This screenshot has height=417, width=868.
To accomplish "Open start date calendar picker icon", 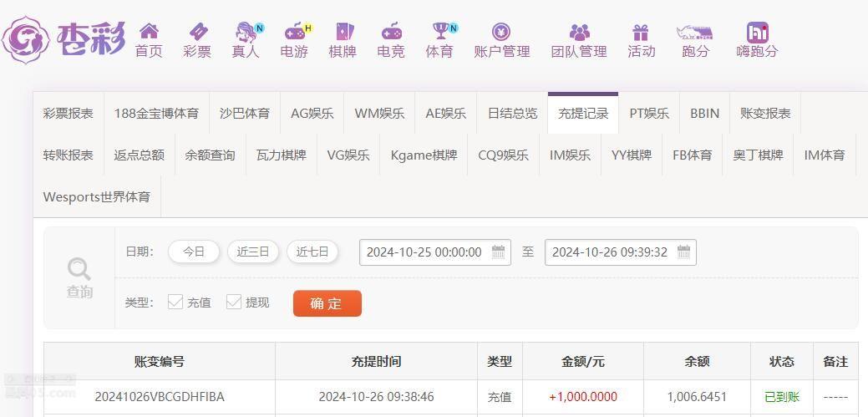I will click(498, 252).
